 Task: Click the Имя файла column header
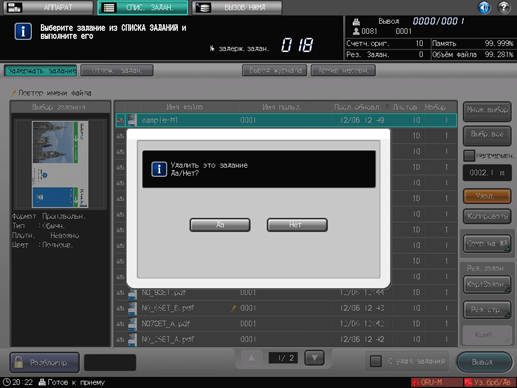click(185, 107)
